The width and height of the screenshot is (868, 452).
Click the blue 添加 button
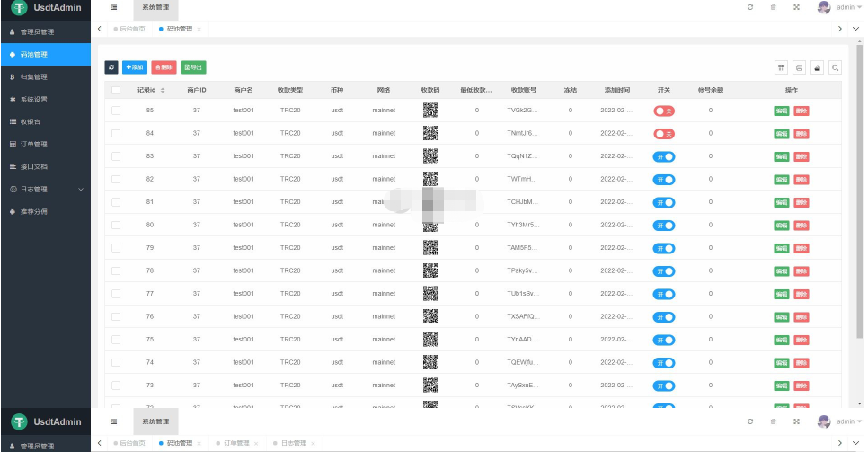point(135,67)
